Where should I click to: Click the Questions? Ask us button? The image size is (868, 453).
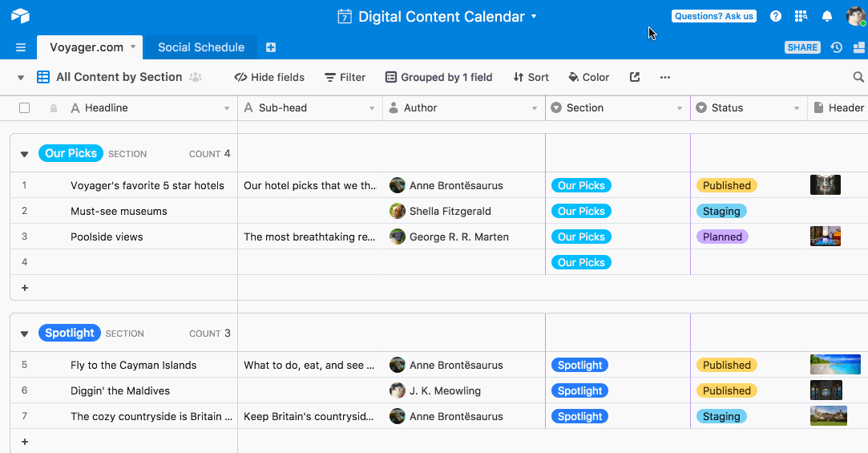(x=714, y=16)
